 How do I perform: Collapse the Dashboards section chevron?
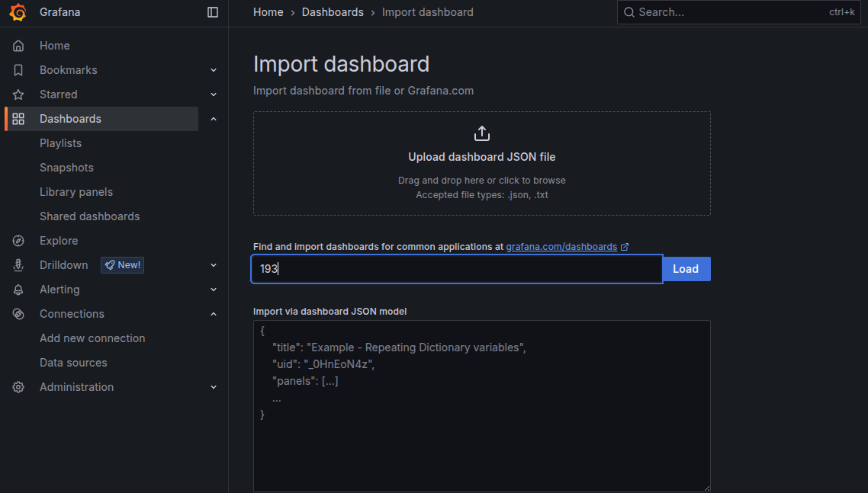(214, 119)
